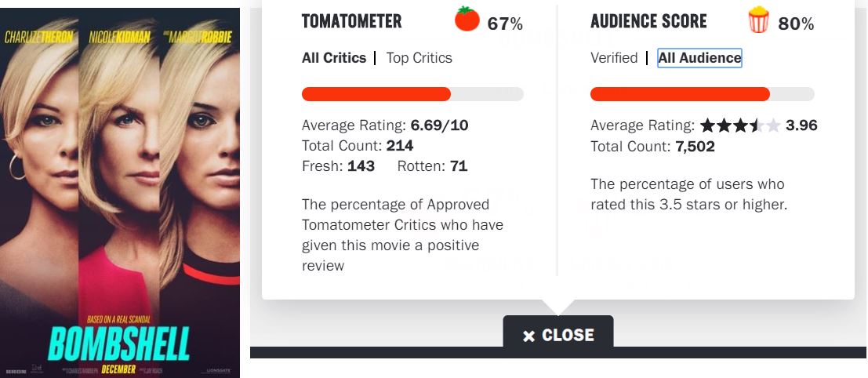Select the Top Critics tab

click(x=419, y=58)
